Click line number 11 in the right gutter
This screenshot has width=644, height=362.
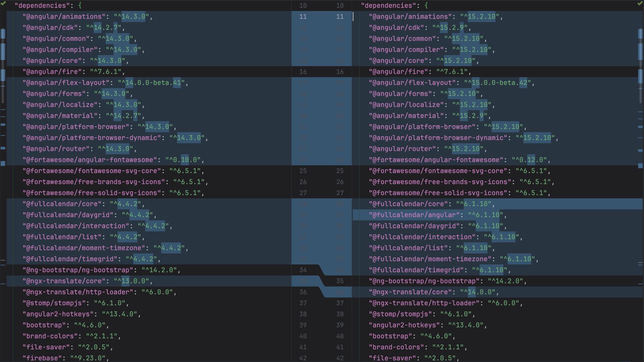(x=340, y=16)
